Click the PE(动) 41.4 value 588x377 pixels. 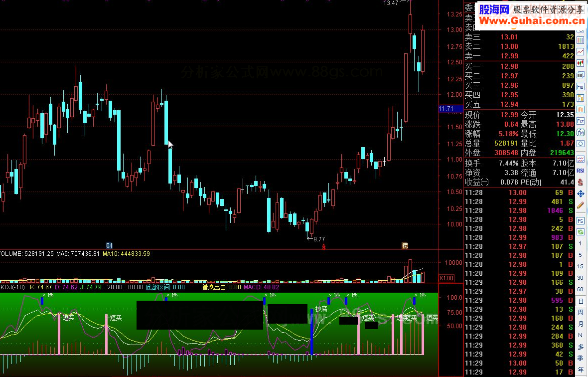point(567,183)
